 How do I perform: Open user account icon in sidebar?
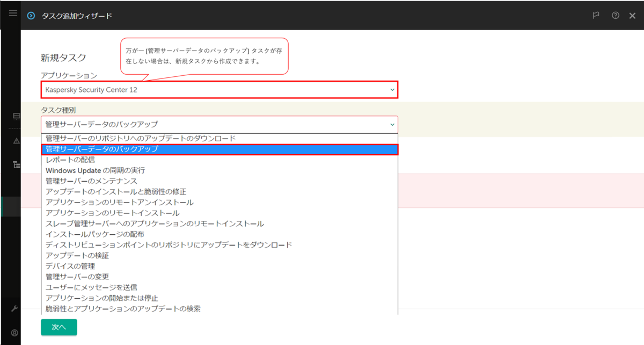pyautogui.click(x=14, y=333)
